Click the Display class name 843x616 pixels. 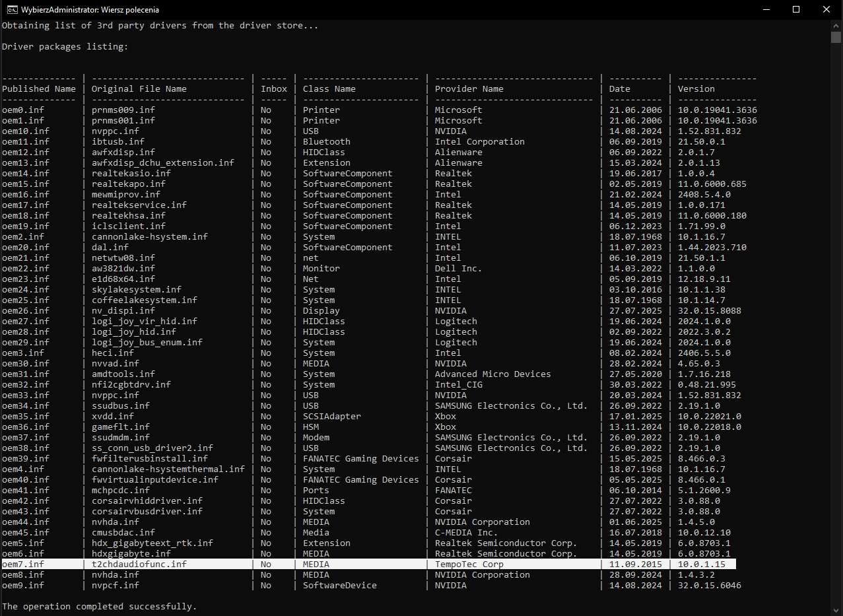[x=321, y=311]
